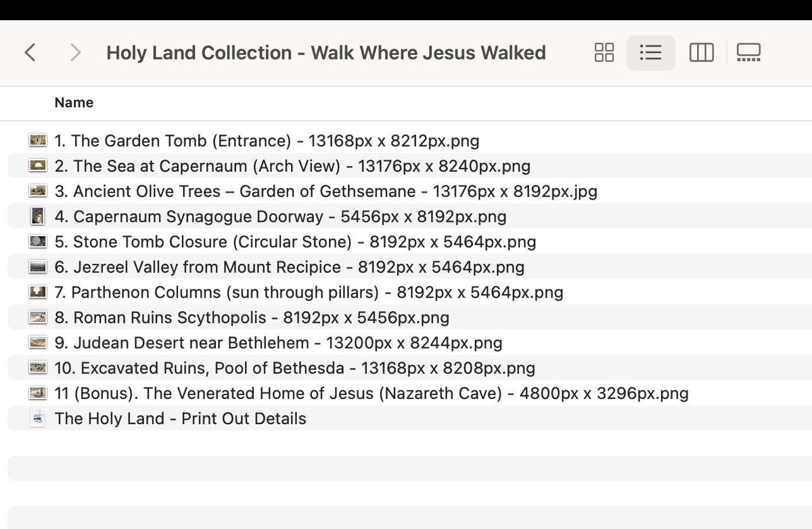Screen dimensions: 812x529
Task: Go back with the left chevron
Action: click(x=30, y=52)
